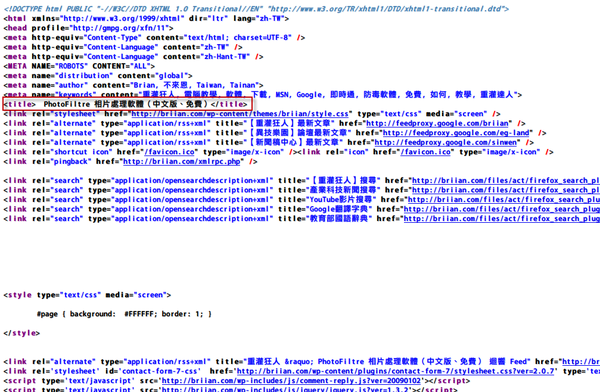Click the DOCTYPE declaration line
This screenshot has height=392, width=600.
tap(256, 9)
